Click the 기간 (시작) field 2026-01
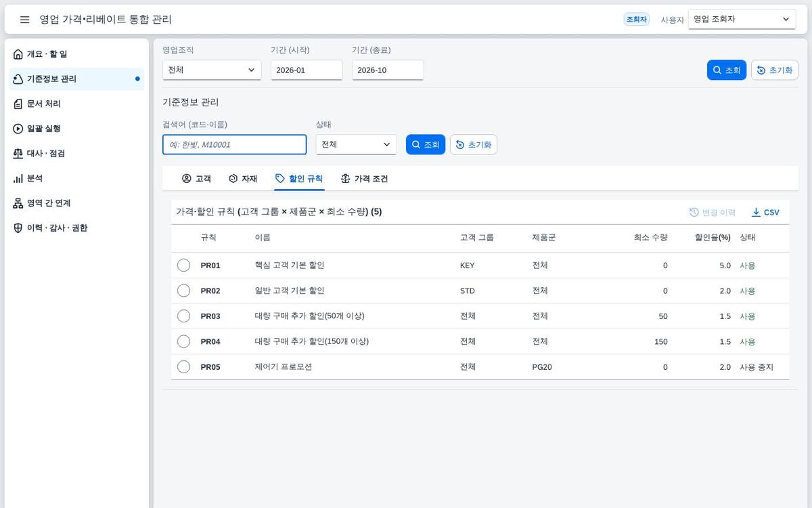The height and width of the screenshot is (508, 812). coord(307,70)
